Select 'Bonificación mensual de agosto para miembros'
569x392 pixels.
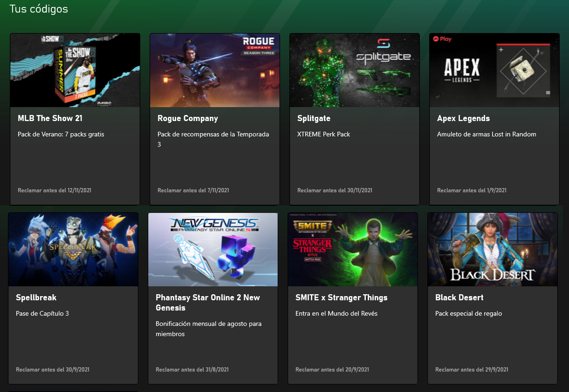209,329
